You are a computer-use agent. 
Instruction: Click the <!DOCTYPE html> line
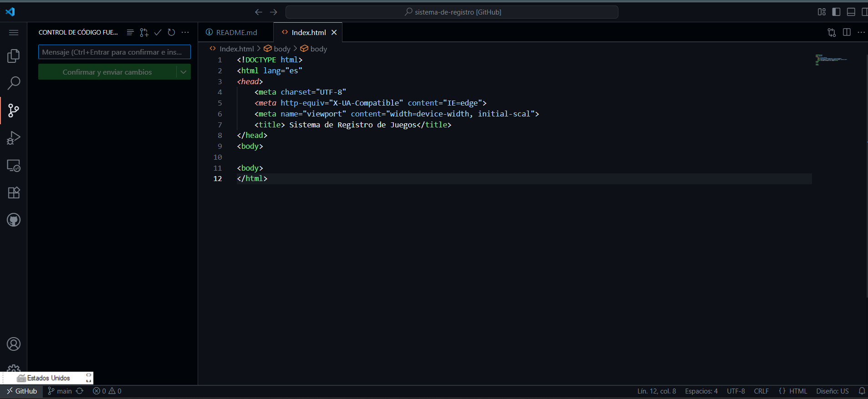click(x=270, y=60)
